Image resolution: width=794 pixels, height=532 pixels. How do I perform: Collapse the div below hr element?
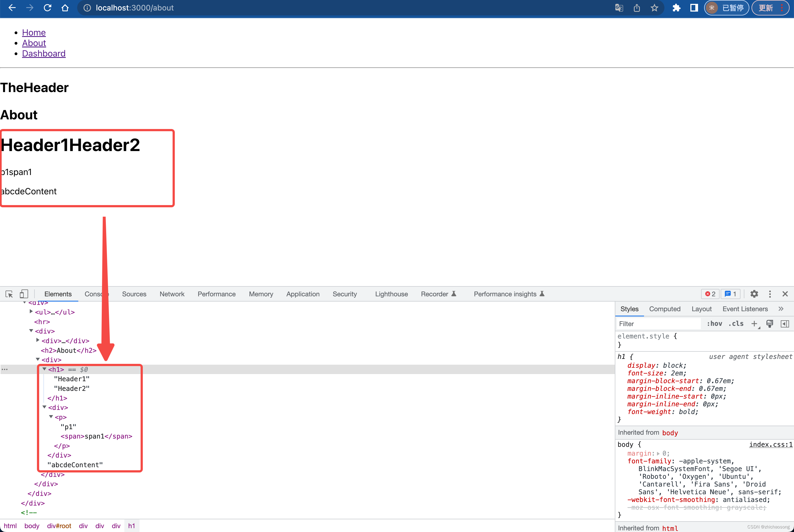point(31,331)
